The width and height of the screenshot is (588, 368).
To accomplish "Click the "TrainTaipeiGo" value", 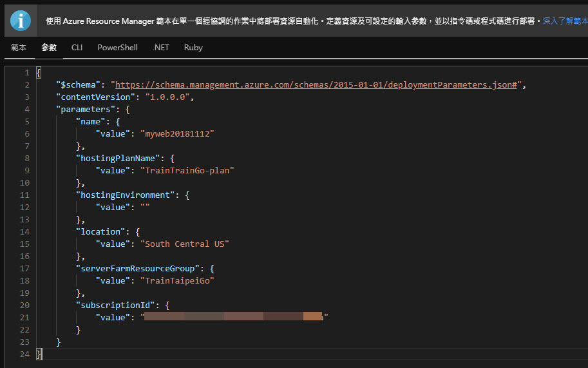I will (x=177, y=281).
